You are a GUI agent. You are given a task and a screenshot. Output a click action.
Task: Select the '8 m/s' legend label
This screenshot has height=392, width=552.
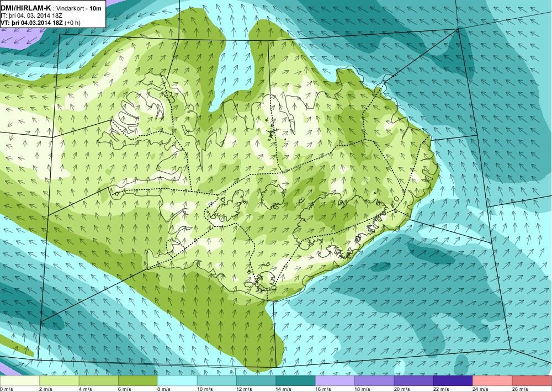[x=164, y=389]
